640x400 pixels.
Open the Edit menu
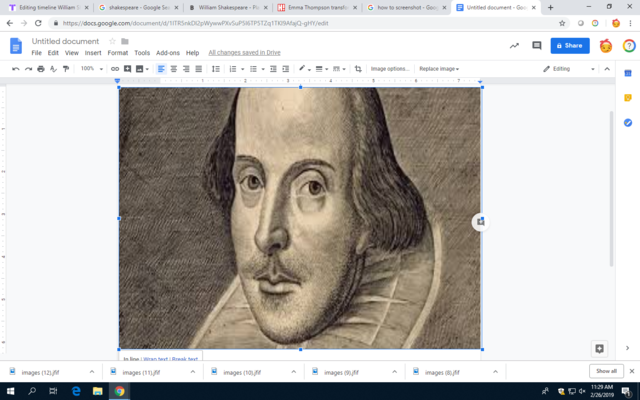pyautogui.click(x=53, y=53)
